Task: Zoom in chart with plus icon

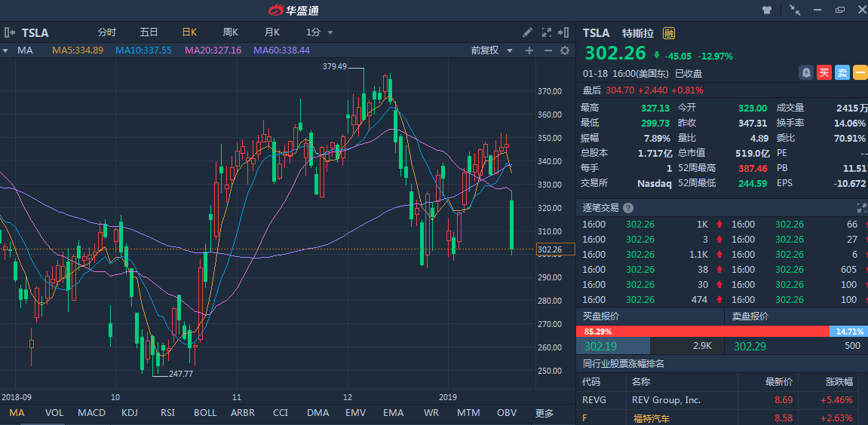Action: click(x=529, y=50)
